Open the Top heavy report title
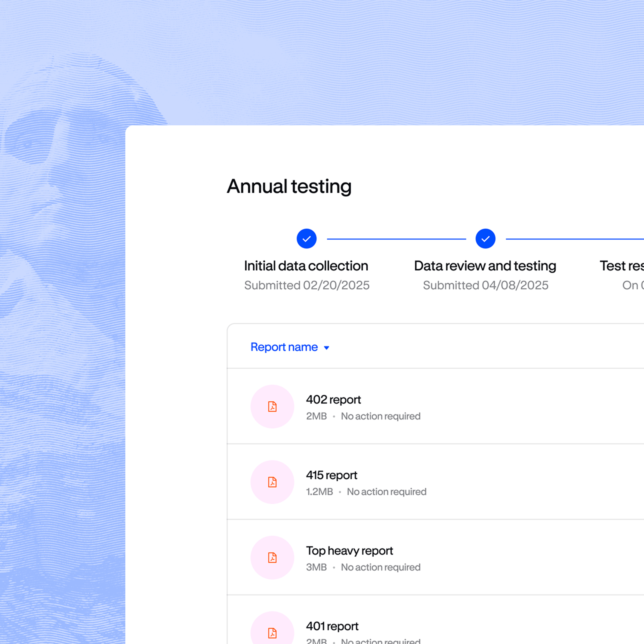 coord(349,551)
